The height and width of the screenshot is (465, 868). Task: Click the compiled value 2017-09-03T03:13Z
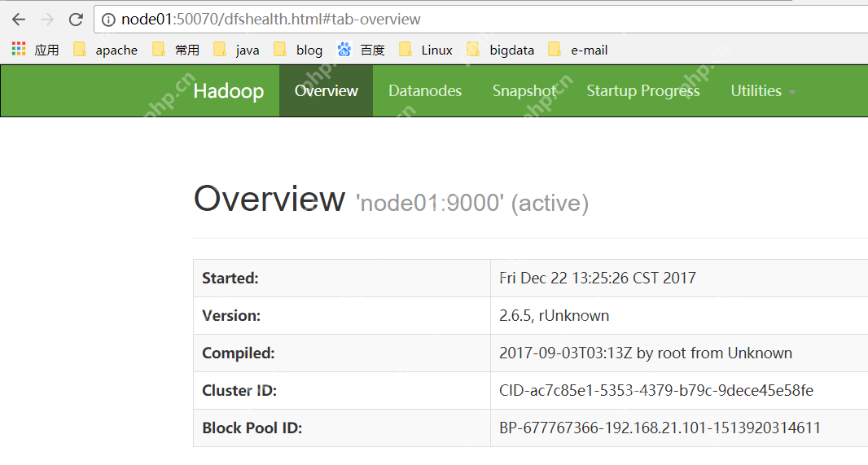[x=646, y=353]
